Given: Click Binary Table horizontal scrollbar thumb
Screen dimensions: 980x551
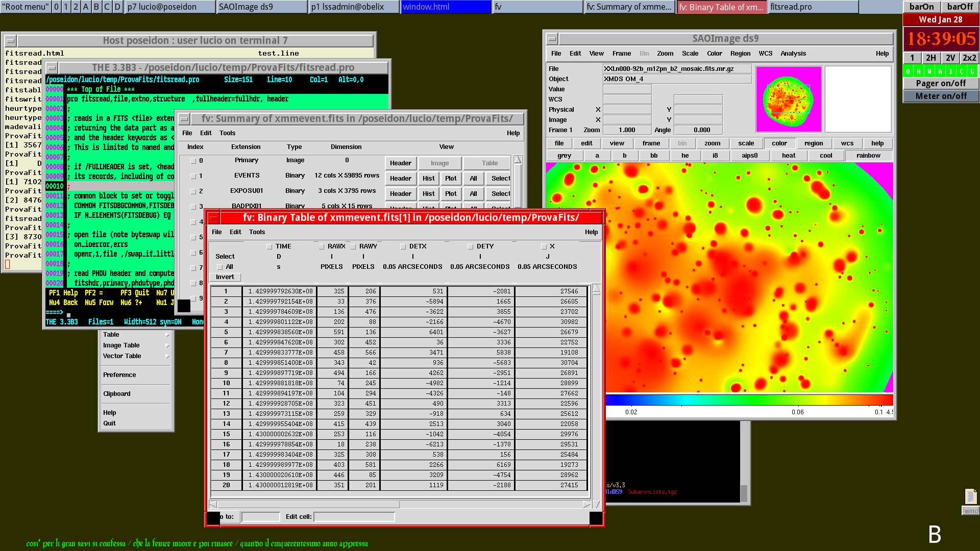Looking at the screenshot, I should 308,505.
